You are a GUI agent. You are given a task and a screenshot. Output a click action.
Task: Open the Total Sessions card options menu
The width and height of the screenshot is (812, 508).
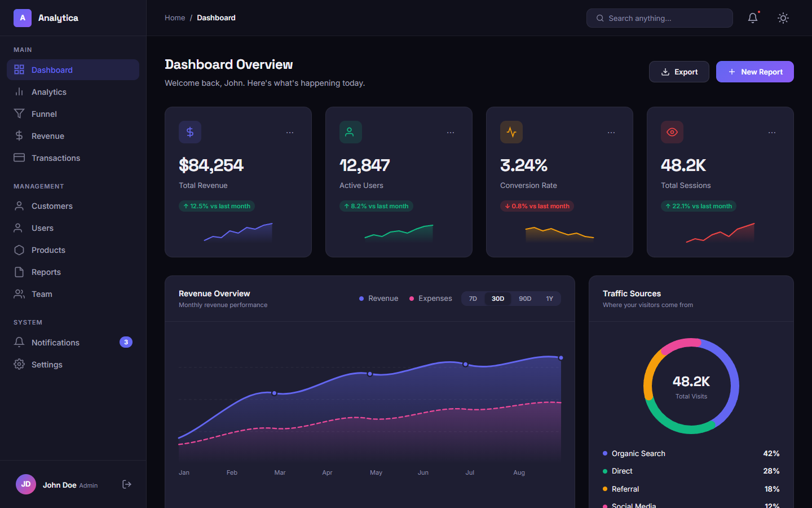772,133
